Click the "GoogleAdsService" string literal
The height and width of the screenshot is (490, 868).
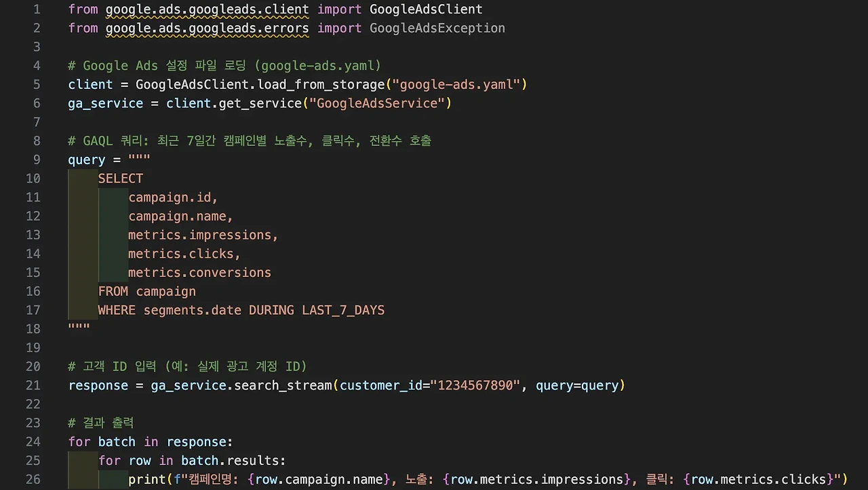(x=377, y=104)
